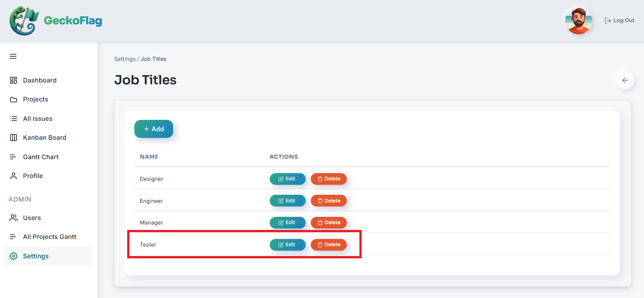Open the user avatar picture
Image resolution: width=644 pixels, height=298 pixels.
click(x=578, y=21)
